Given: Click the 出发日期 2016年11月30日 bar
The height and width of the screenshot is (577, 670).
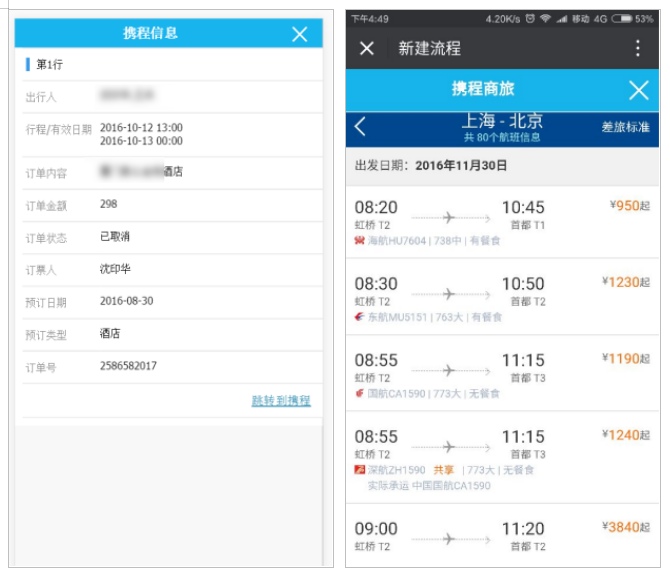Looking at the screenshot, I should [502, 165].
